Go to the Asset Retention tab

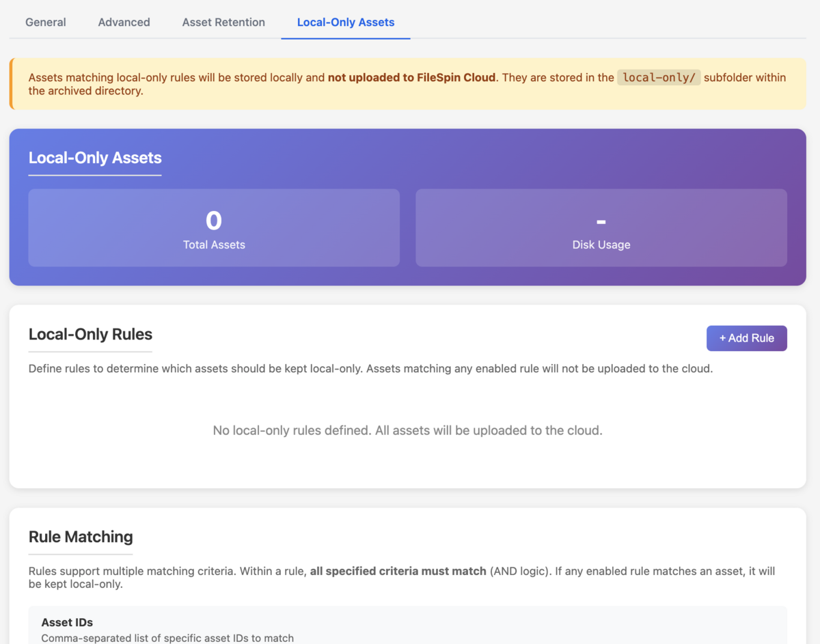223,22
